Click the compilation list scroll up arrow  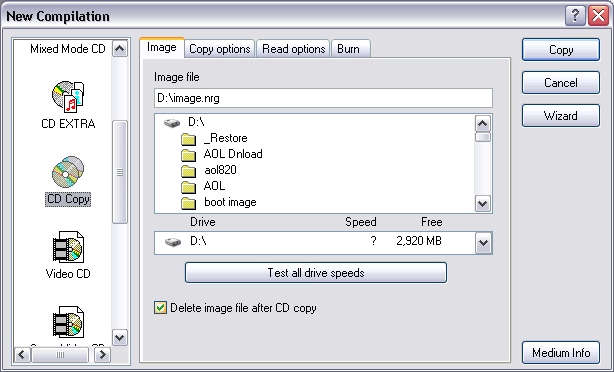120,49
